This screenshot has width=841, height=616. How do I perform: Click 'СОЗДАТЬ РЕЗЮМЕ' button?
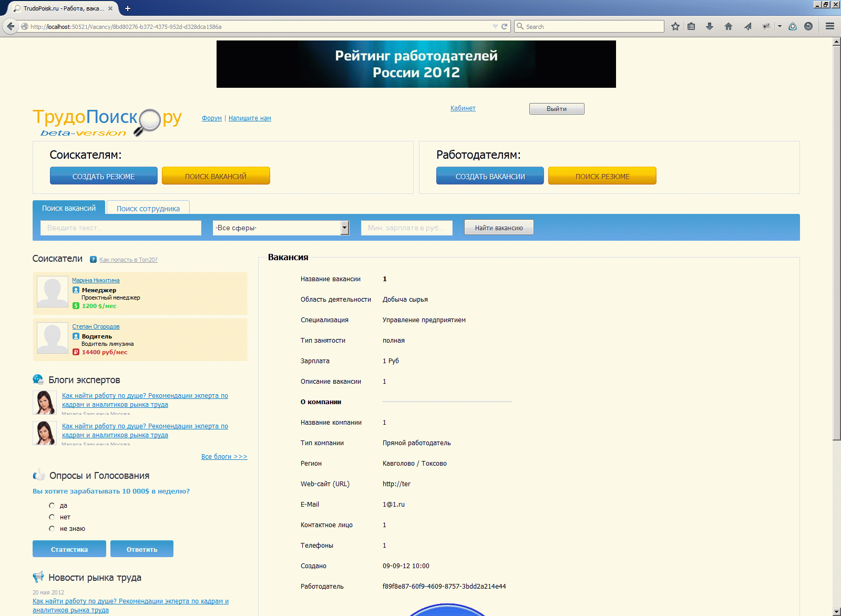coord(104,176)
